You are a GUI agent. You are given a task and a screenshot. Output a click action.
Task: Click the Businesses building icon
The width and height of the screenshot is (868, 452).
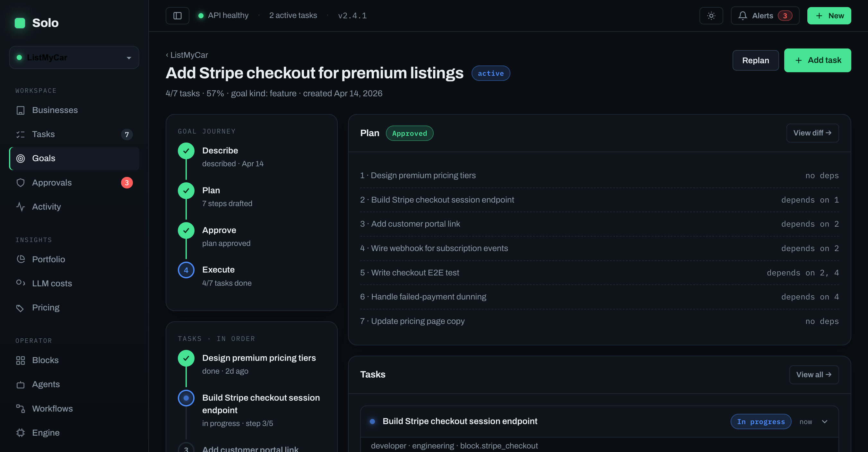[21, 110]
